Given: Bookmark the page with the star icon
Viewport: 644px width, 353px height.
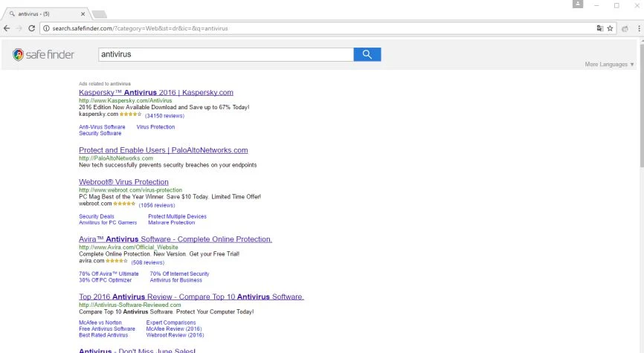Looking at the screenshot, I should tap(610, 28).
